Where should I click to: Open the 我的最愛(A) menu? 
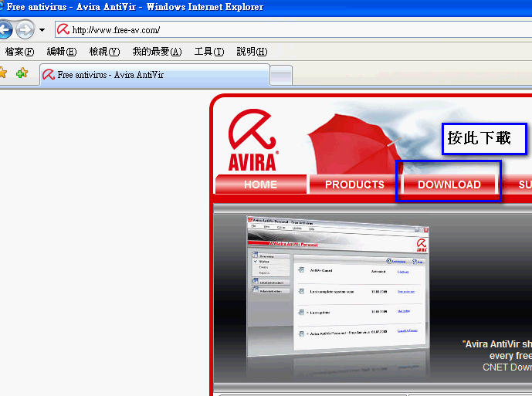(x=157, y=52)
